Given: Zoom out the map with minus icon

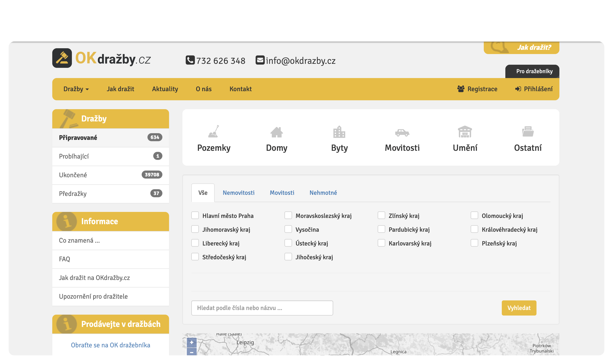Looking at the screenshot, I should point(192,352).
